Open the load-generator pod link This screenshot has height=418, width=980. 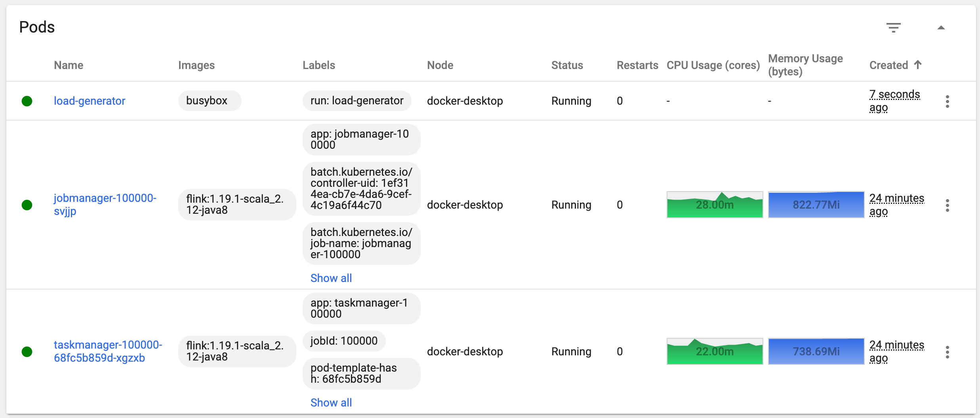[90, 101]
